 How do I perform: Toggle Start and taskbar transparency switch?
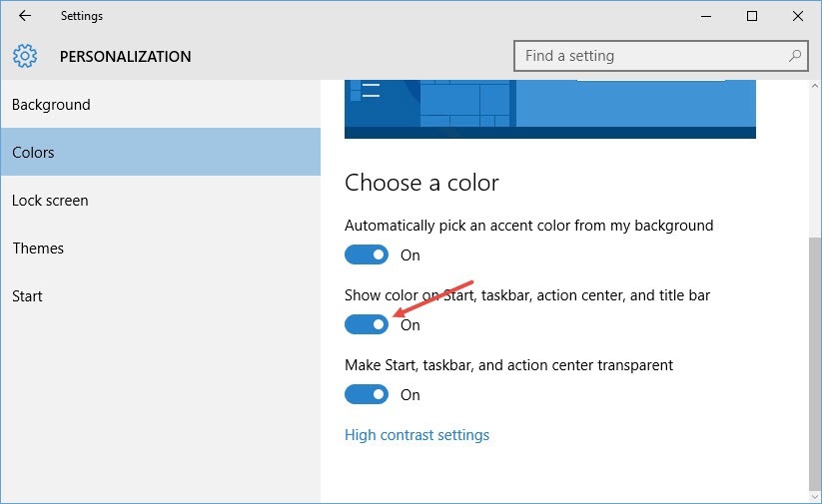point(367,394)
